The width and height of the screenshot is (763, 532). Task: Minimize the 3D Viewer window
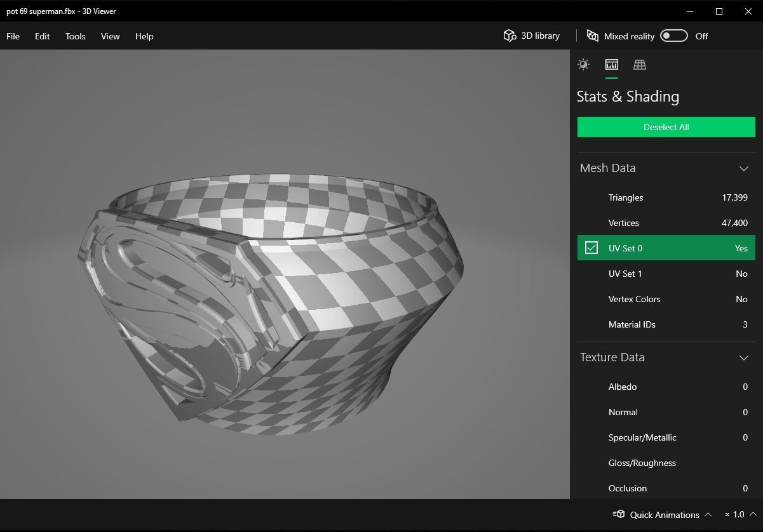click(690, 11)
